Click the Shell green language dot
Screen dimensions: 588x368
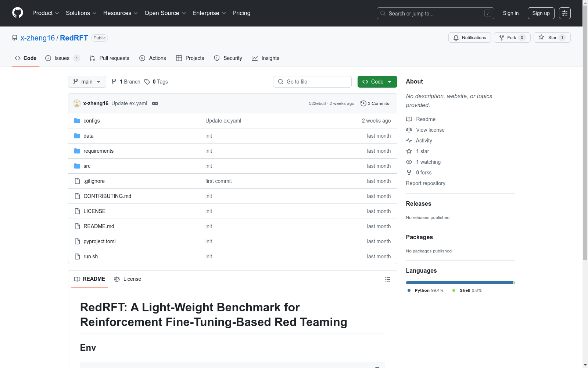click(x=454, y=290)
